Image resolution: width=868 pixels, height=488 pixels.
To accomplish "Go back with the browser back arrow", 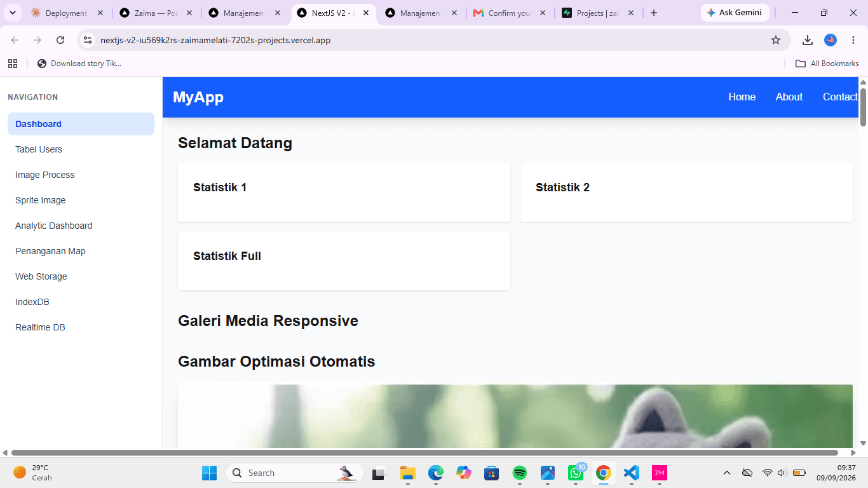I will coord(15,40).
